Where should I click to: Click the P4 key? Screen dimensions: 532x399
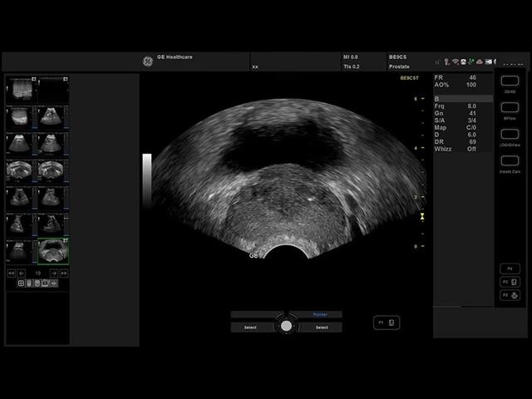tap(510, 269)
